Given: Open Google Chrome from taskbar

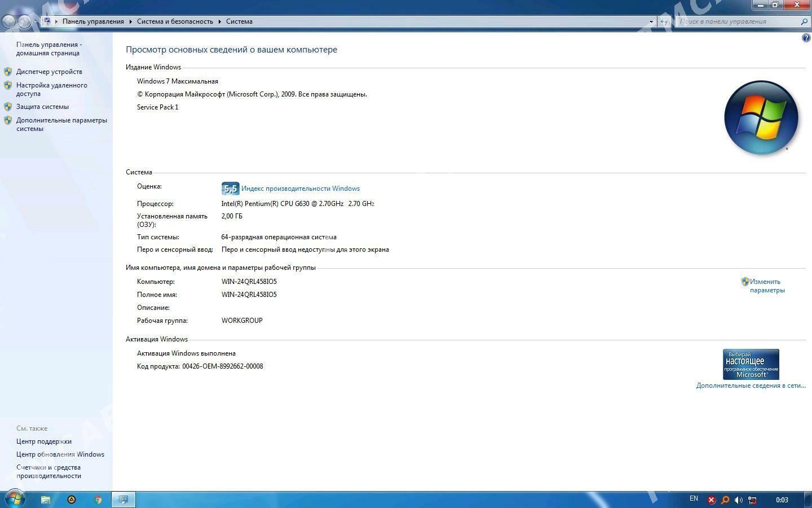Looking at the screenshot, I should (x=98, y=500).
